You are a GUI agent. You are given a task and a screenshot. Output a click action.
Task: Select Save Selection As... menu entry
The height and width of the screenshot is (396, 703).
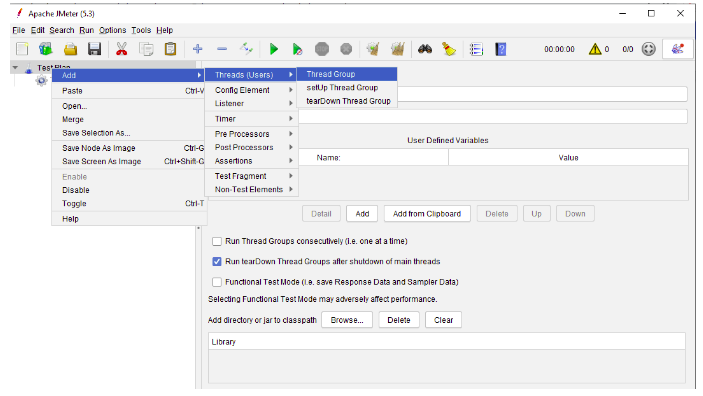129,133
